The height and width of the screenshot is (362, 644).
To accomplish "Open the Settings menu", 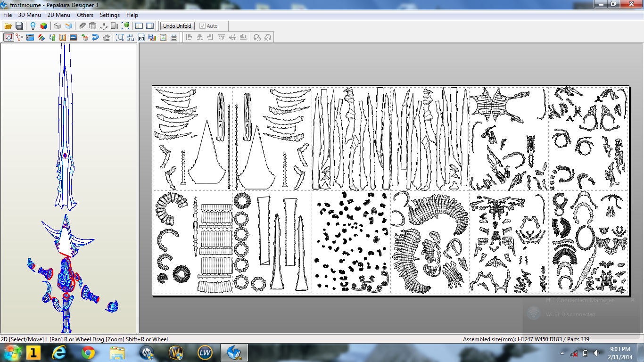I will pyautogui.click(x=110, y=15).
